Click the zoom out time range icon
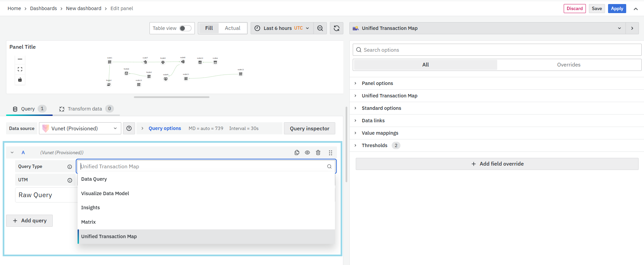This screenshot has height=265, width=644. 320,28
